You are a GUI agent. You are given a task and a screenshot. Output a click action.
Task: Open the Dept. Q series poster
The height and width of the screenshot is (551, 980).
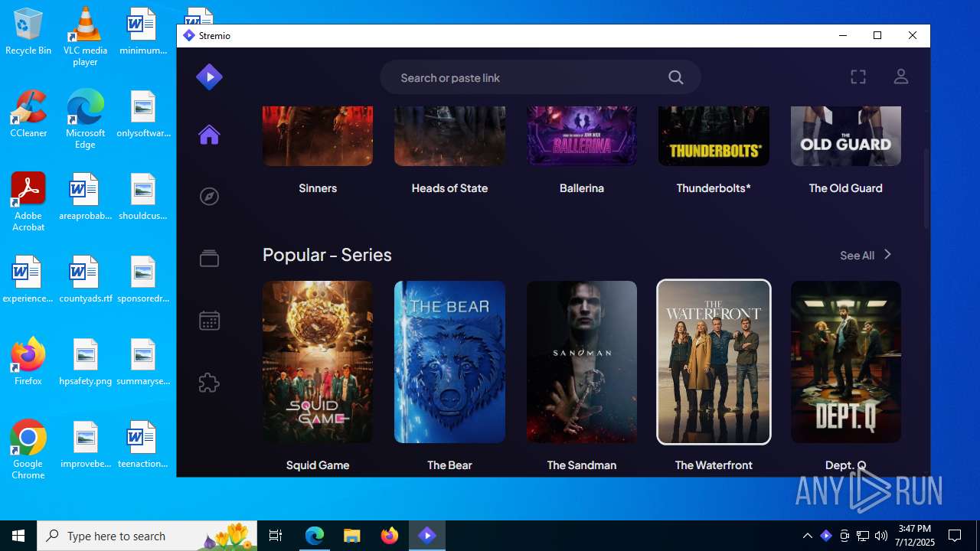846,362
